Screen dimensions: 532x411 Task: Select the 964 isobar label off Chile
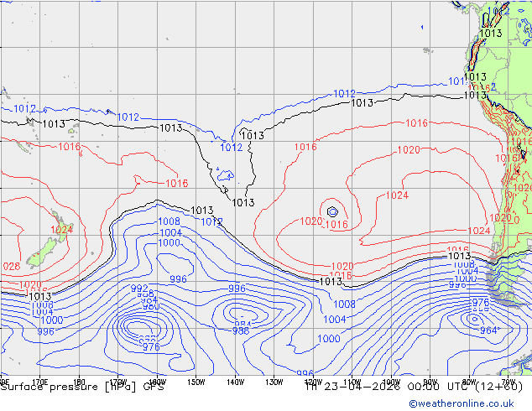(x=488, y=330)
